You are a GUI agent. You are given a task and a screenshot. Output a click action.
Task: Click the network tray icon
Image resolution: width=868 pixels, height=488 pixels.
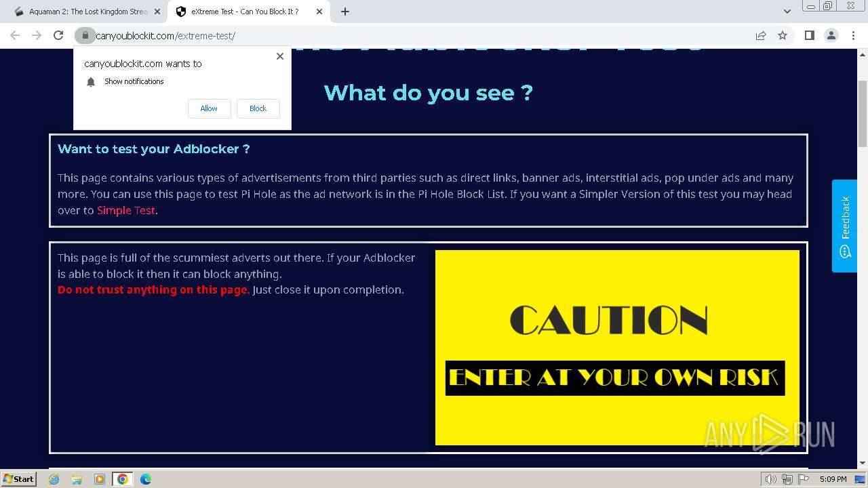[x=787, y=479]
